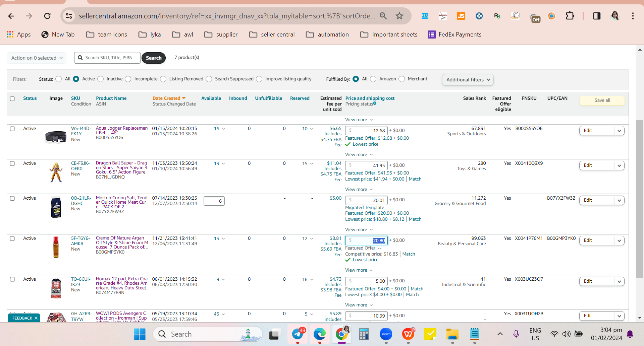This screenshot has width=644, height=346.
Task: Sort by the Available column
Action: (211, 98)
